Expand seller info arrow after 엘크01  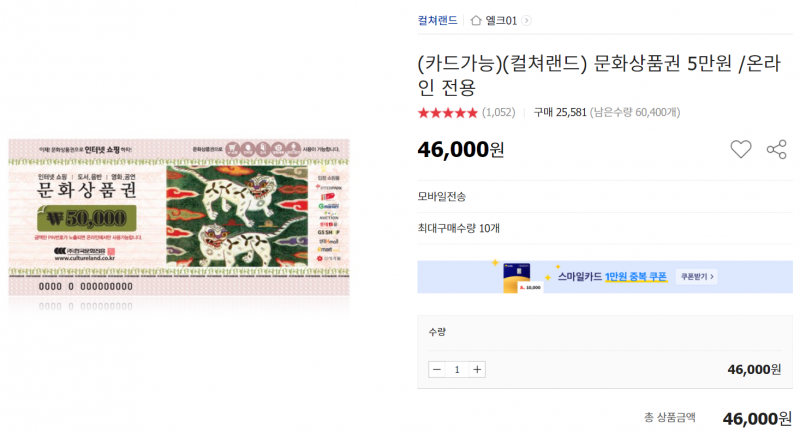527,20
